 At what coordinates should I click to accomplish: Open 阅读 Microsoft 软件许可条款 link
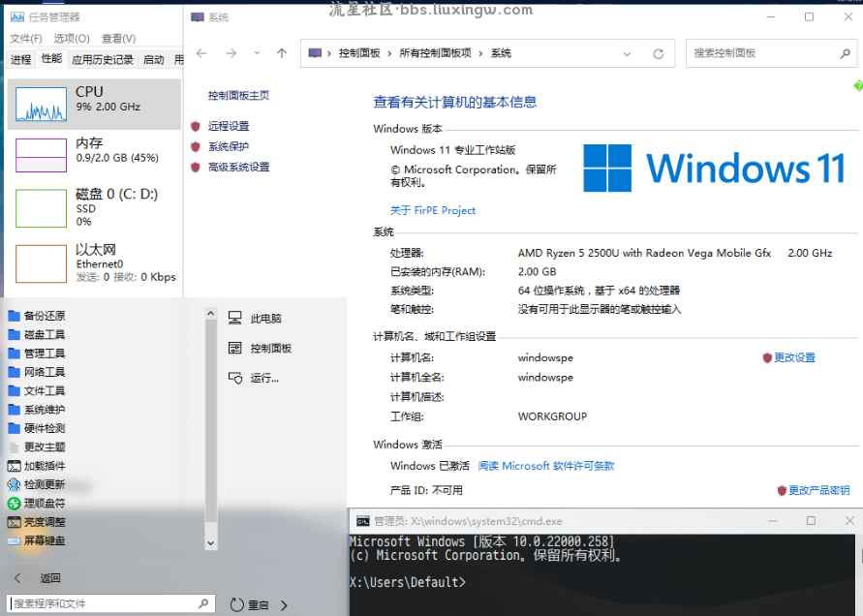(546, 466)
